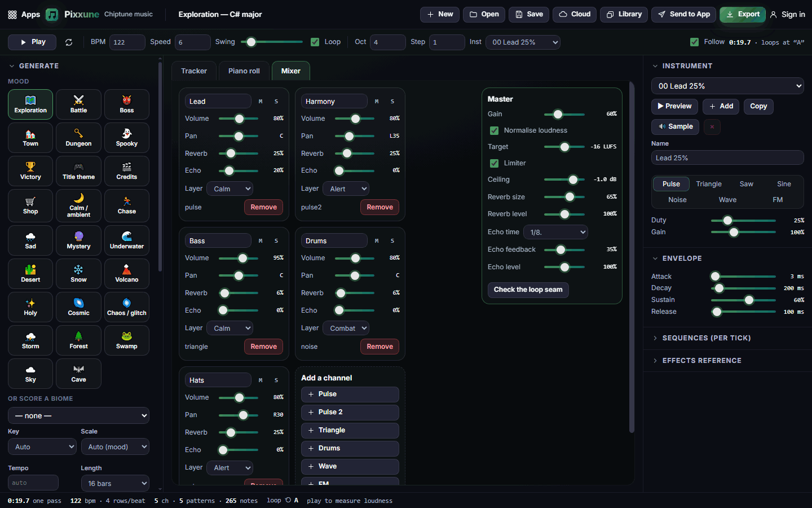
Task: Delete sample with the red x button
Action: tap(712, 127)
